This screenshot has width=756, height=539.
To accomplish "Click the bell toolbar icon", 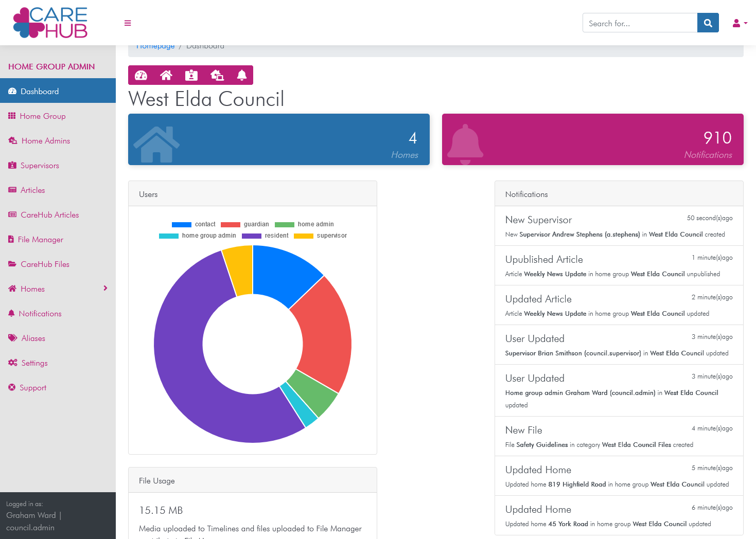I will pyautogui.click(x=242, y=75).
